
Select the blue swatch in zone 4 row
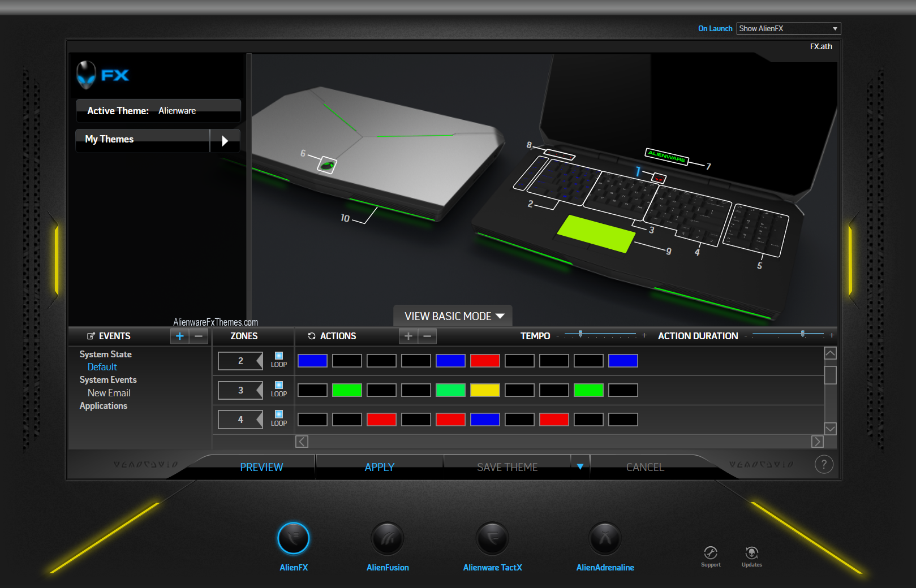(485, 420)
